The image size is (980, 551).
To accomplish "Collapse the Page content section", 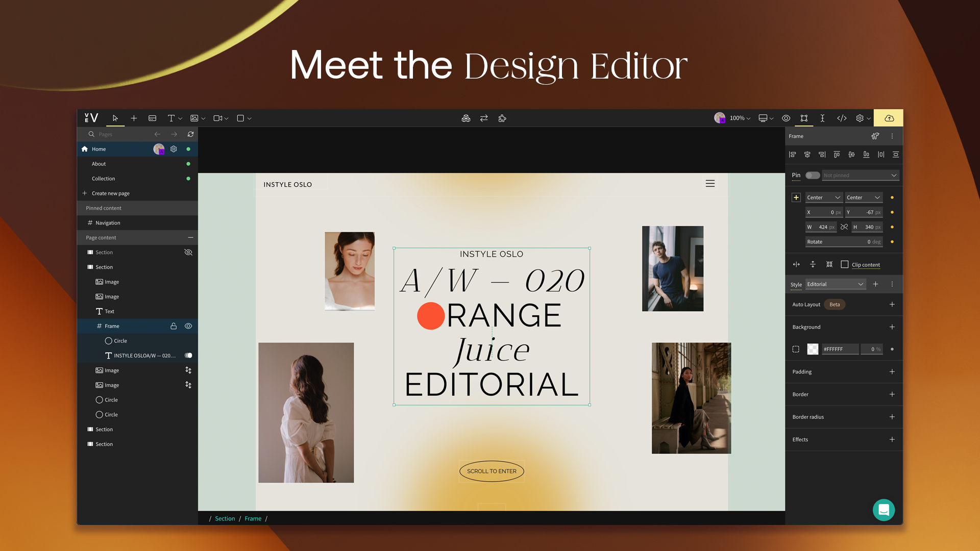I will point(190,238).
